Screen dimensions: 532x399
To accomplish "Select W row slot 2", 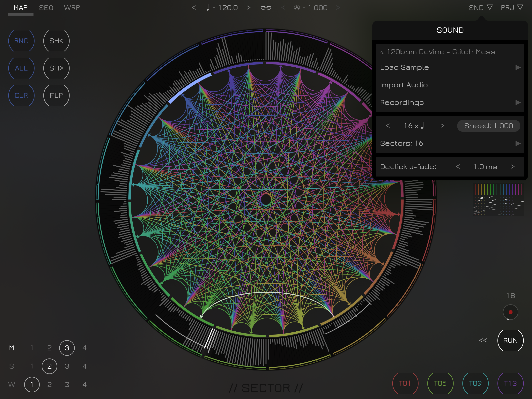I will click(x=49, y=385).
